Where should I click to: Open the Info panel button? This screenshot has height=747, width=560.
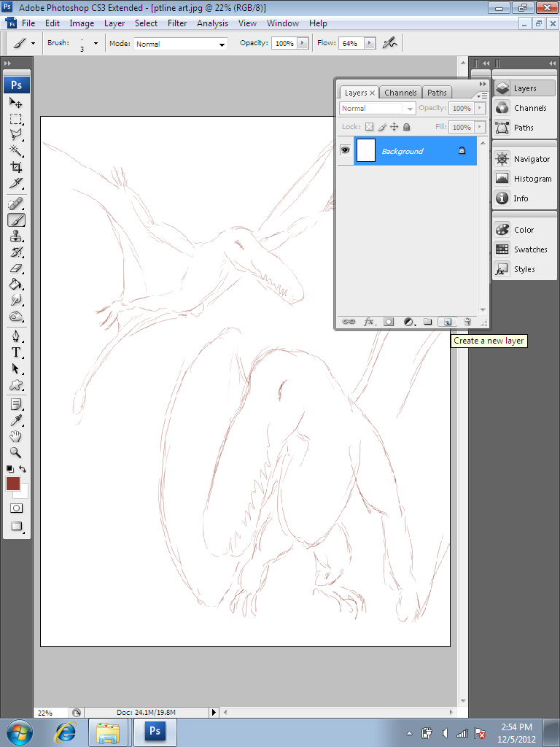[x=524, y=198]
